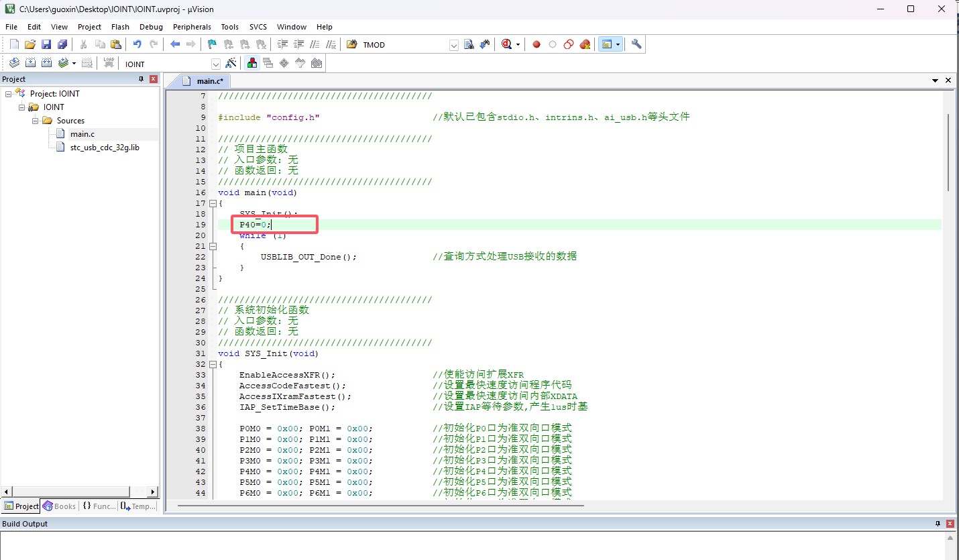Kill all breakpoints icon
Image resolution: width=959 pixels, height=560 pixels.
pyautogui.click(x=585, y=44)
